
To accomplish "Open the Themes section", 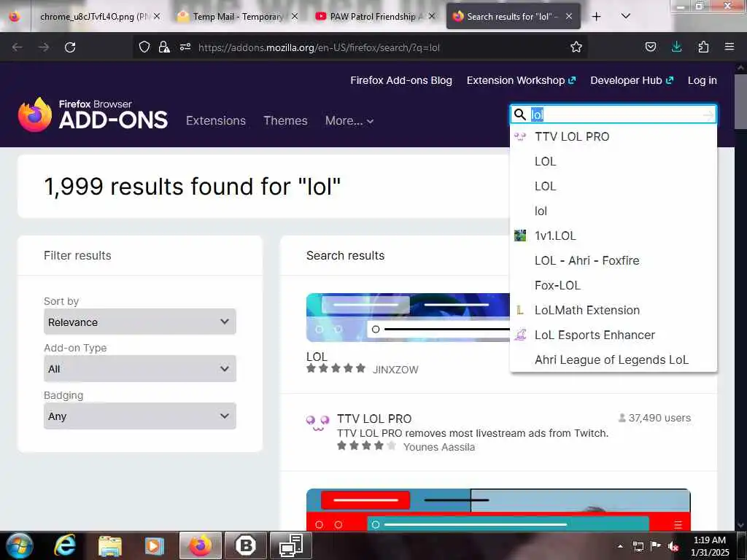I will (285, 120).
